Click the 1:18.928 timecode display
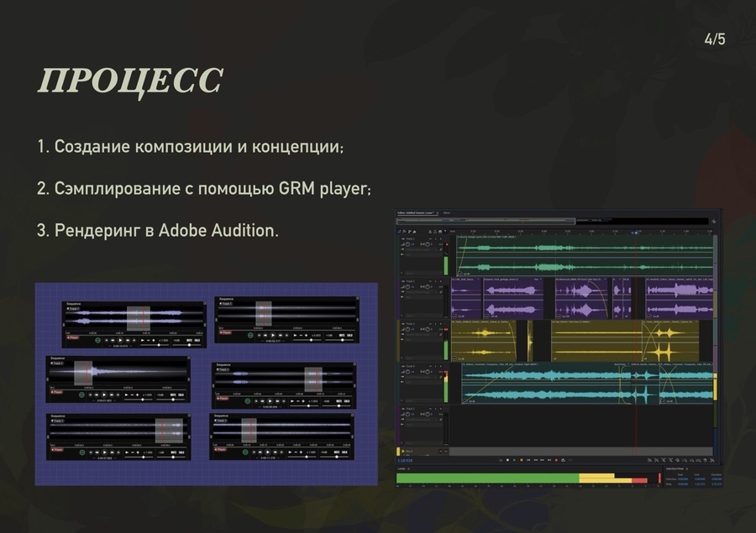Screen dimensions: 756x533 [405, 461]
